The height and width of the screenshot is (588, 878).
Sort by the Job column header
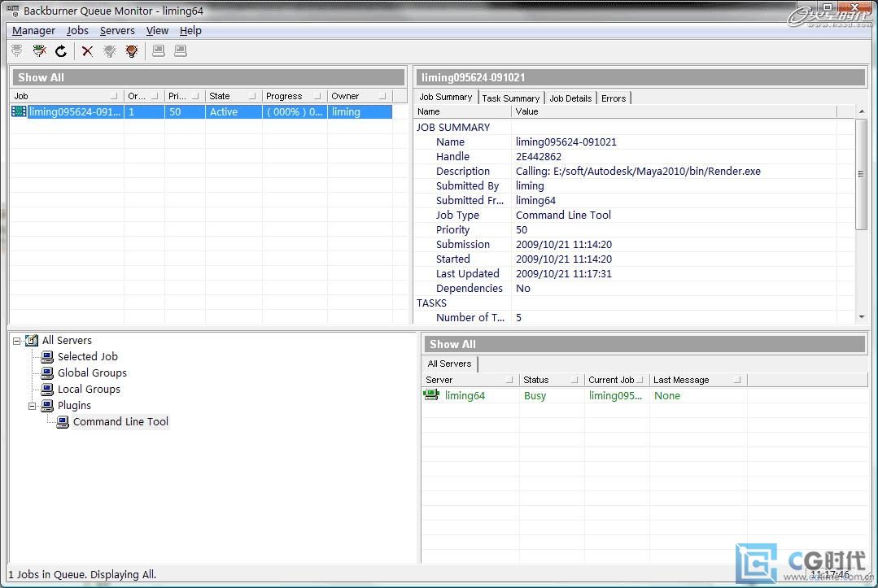67,96
